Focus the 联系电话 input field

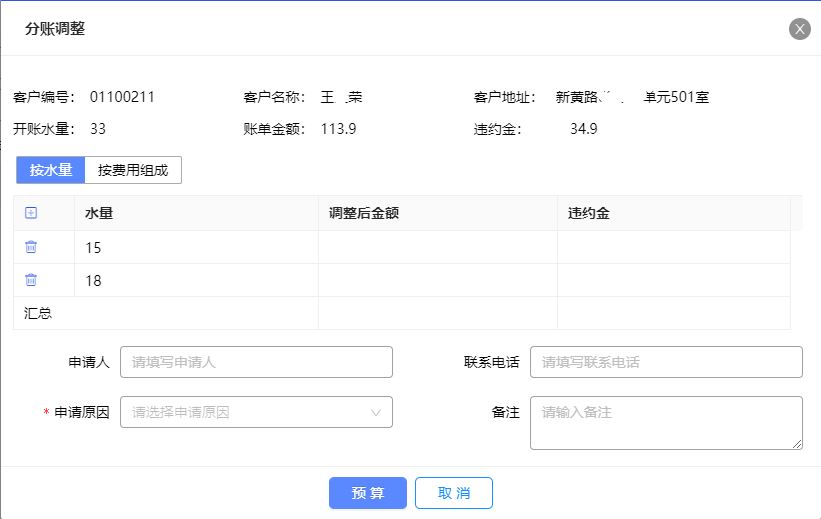pos(666,362)
